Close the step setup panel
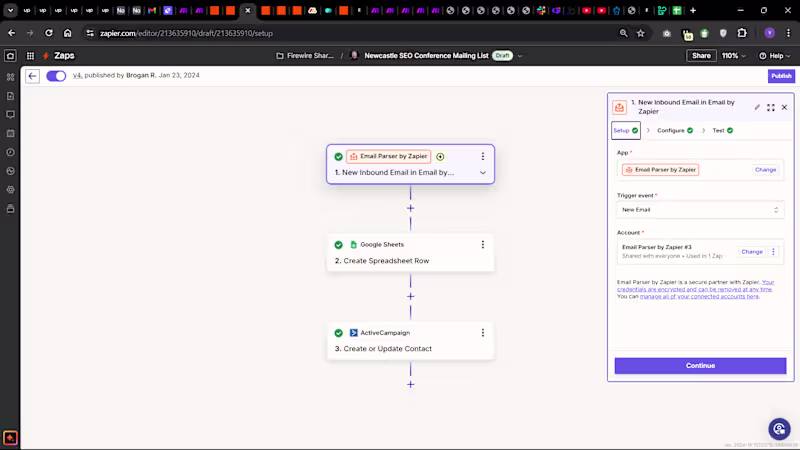Image resolution: width=800 pixels, height=450 pixels. 784,107
